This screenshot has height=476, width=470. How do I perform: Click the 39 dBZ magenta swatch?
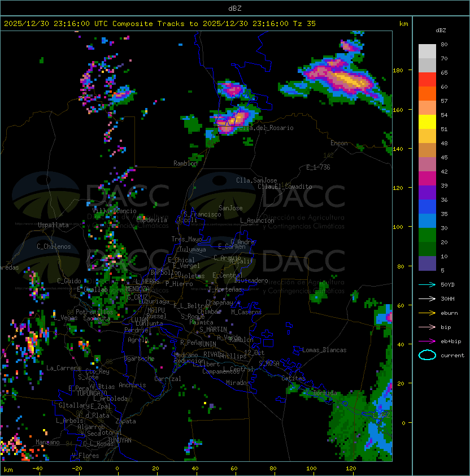click(427, 179)
